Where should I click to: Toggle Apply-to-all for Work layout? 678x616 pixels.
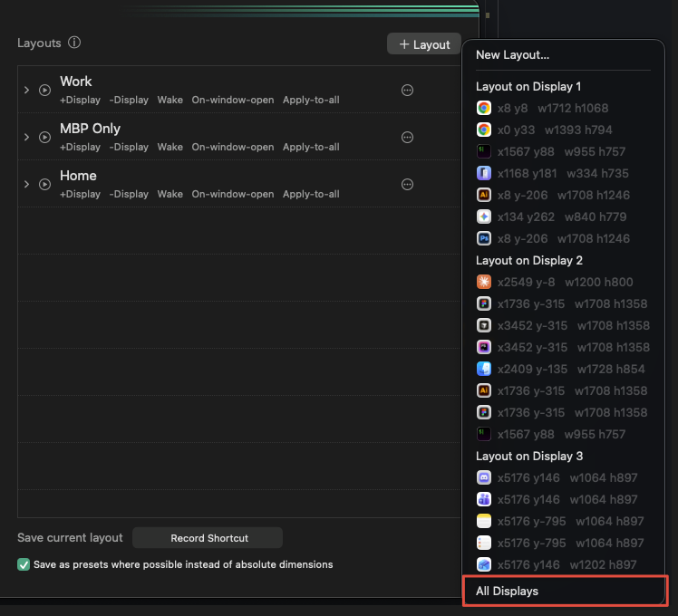pos(311,100)
